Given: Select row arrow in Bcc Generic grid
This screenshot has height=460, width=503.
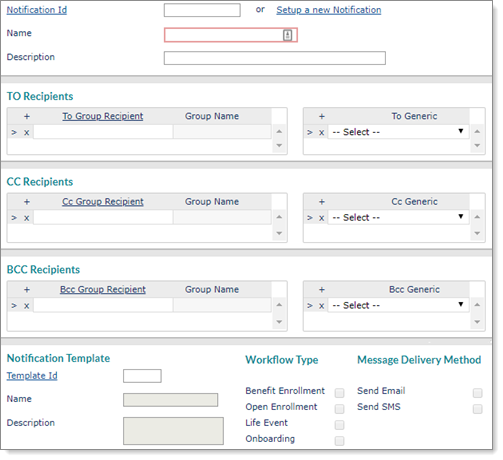Looking at the screenshot, I should (310, 305).
